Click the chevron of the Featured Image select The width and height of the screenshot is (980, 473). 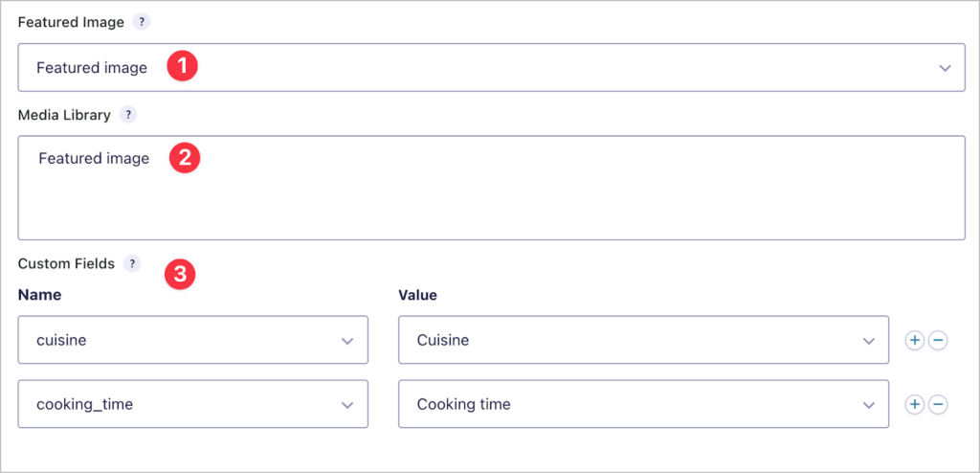point(945,68)
